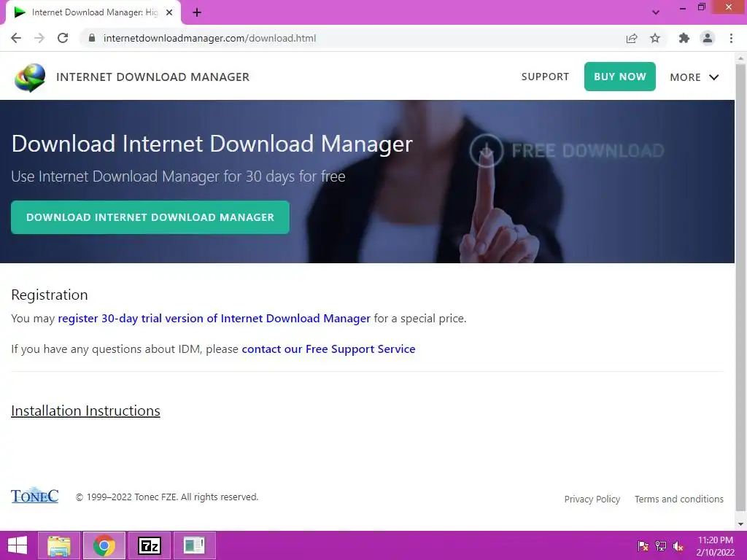
Task: Click the browser forward arrow
Action: point(39,38)
